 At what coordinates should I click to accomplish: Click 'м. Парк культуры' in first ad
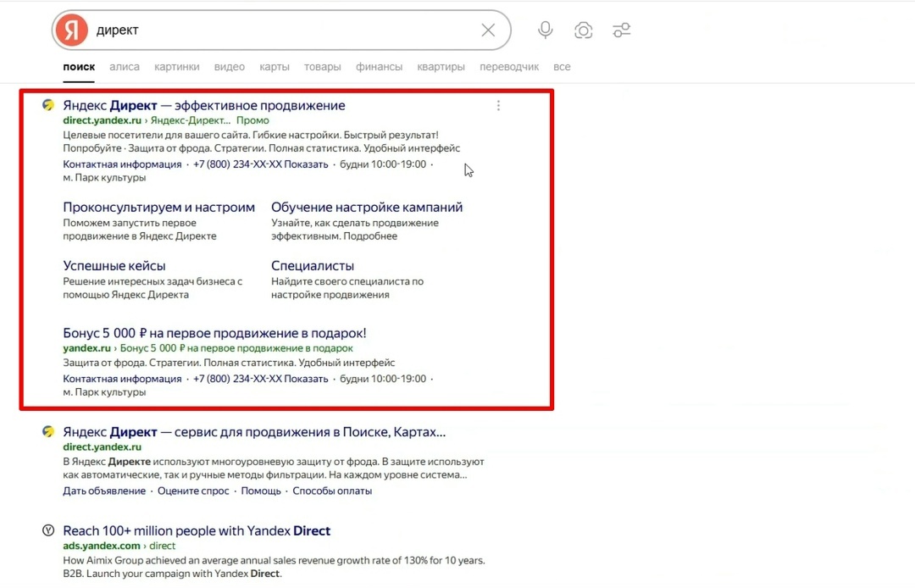104,177
